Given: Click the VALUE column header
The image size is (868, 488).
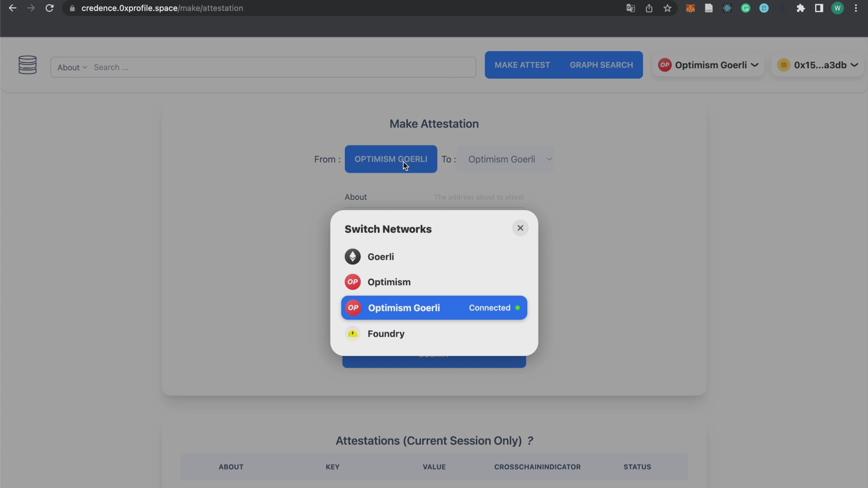Looking at the screenshot, I should coord(434,467).
